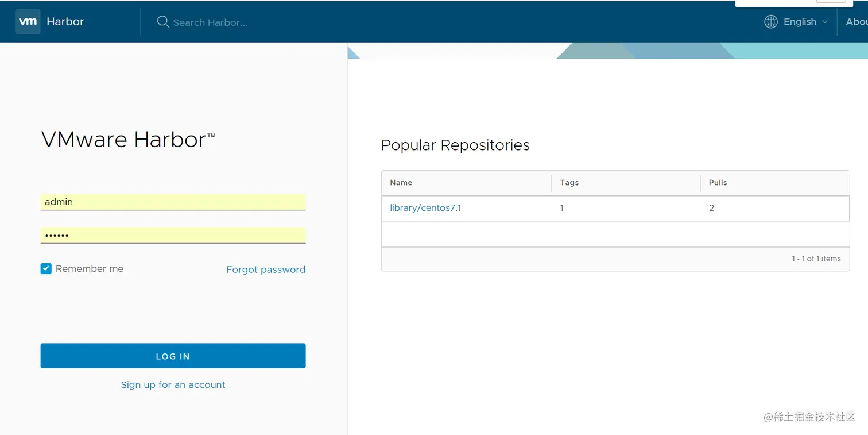
Task: Click the VMware vm logo icon
Action: (28, 22)
